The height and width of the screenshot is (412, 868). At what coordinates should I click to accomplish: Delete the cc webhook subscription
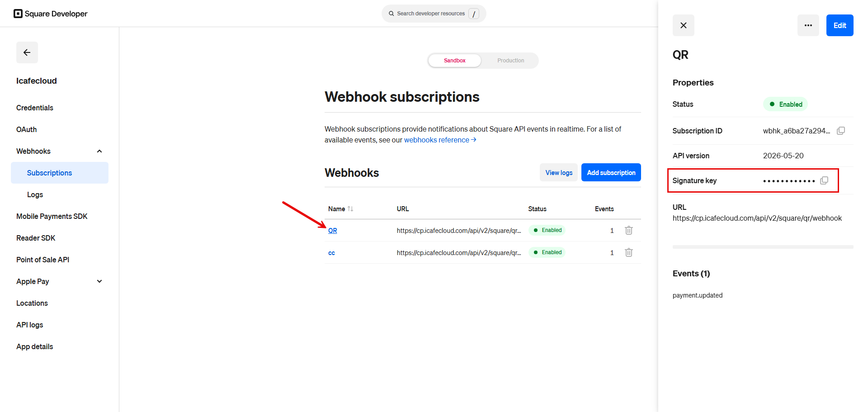coord(628,252)
